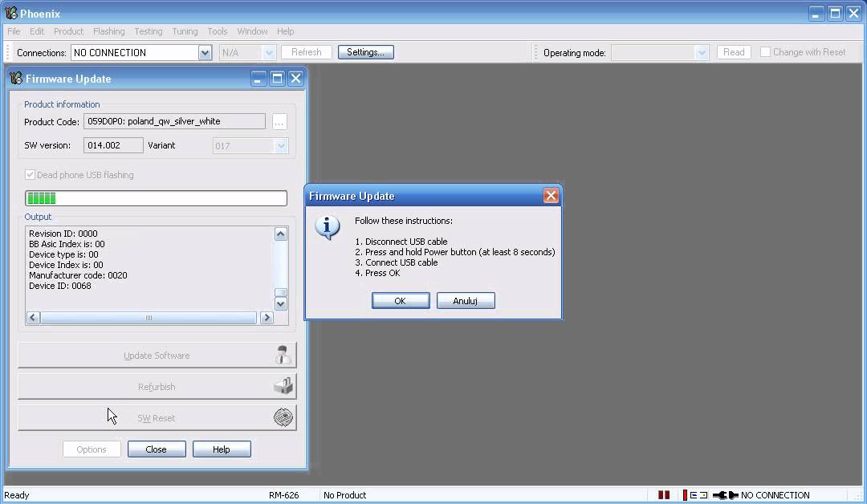Click the Refurbish icon
867x504 pixels.
click(283, 386)
